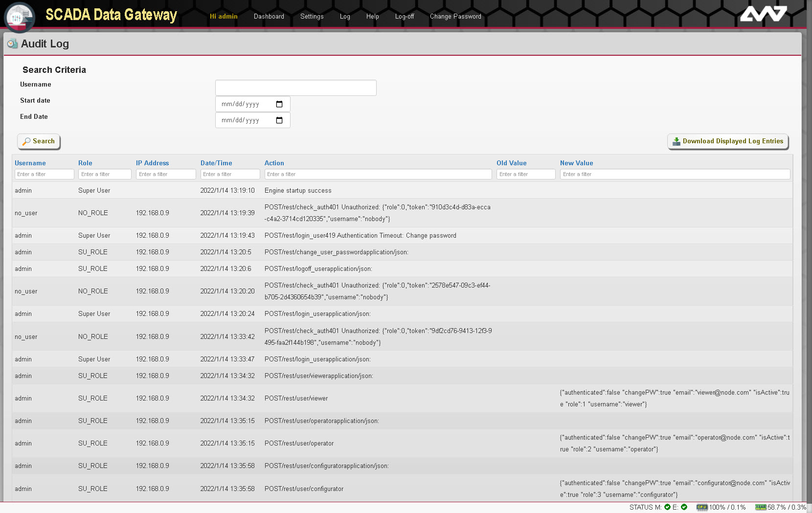Open the Dashboard menu
Viewport: 812px width, 513px height.
coord(269,17)
